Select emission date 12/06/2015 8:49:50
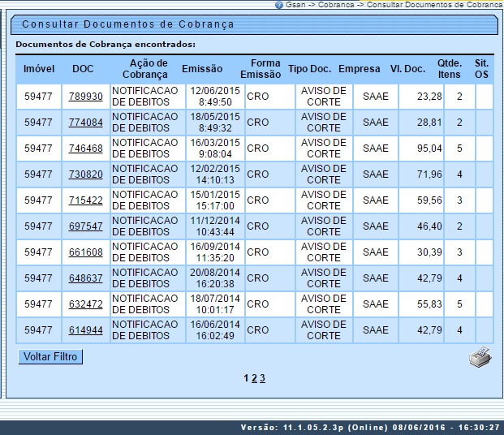This screenshot has height=435, width=504. pos(215,97)
